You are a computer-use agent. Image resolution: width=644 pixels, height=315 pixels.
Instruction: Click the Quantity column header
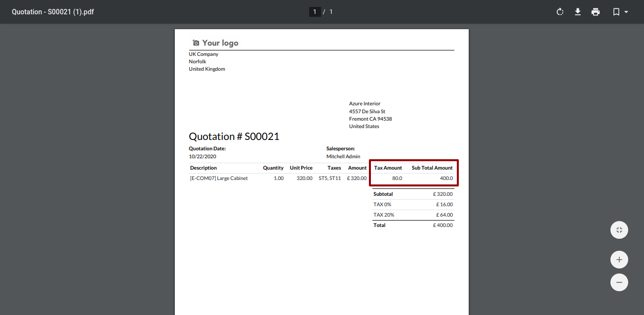pos(273,168)
